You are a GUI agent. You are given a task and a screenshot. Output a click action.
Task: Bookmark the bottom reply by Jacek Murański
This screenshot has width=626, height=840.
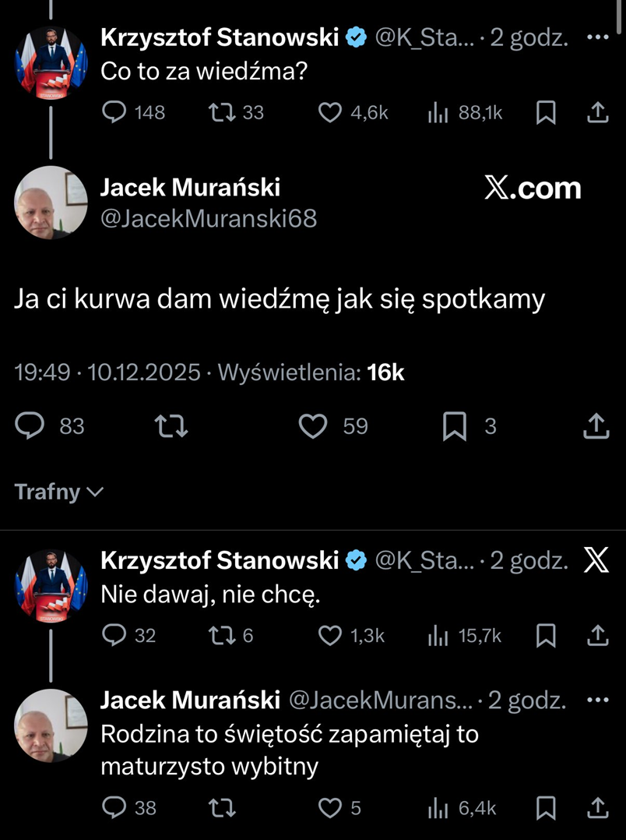[x=546, y=809]
